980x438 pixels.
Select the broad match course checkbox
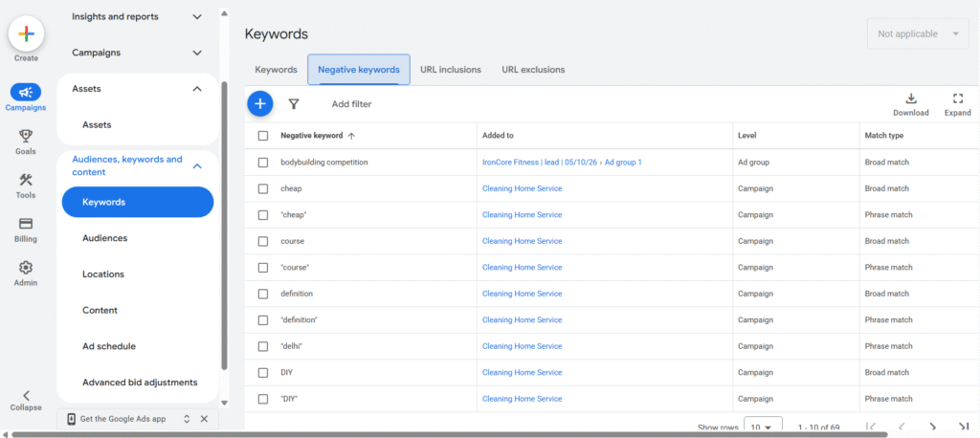pos(263,241)
